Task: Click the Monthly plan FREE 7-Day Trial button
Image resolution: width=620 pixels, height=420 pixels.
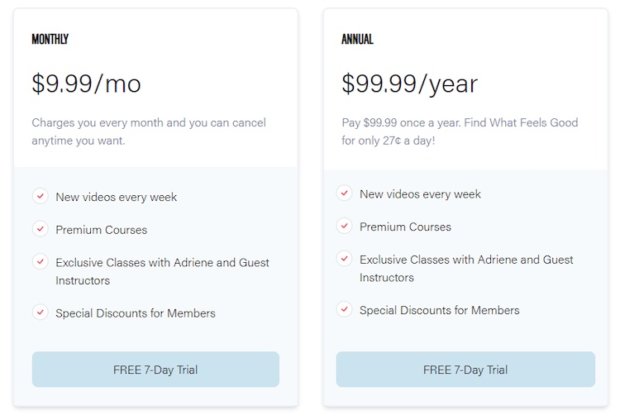Action: pyautogui.click(x=155, y=369)
